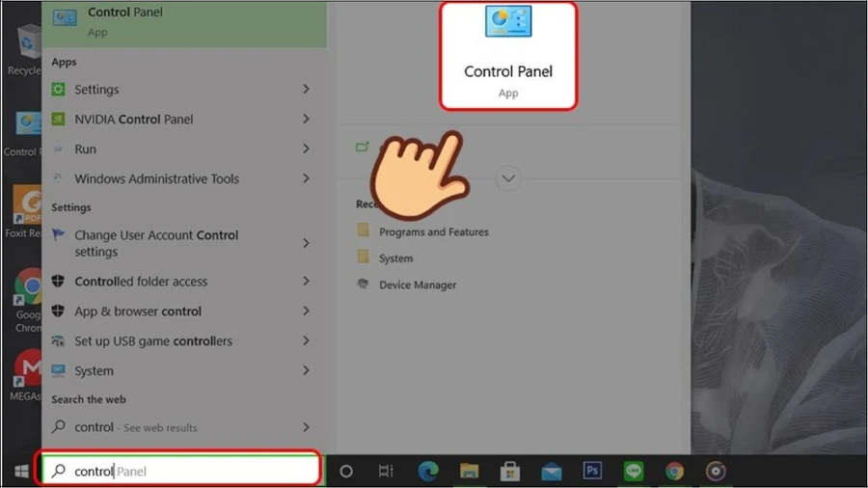Expand the Set up USB game controllers arrow
868x488 pixels.
point(306,340)
